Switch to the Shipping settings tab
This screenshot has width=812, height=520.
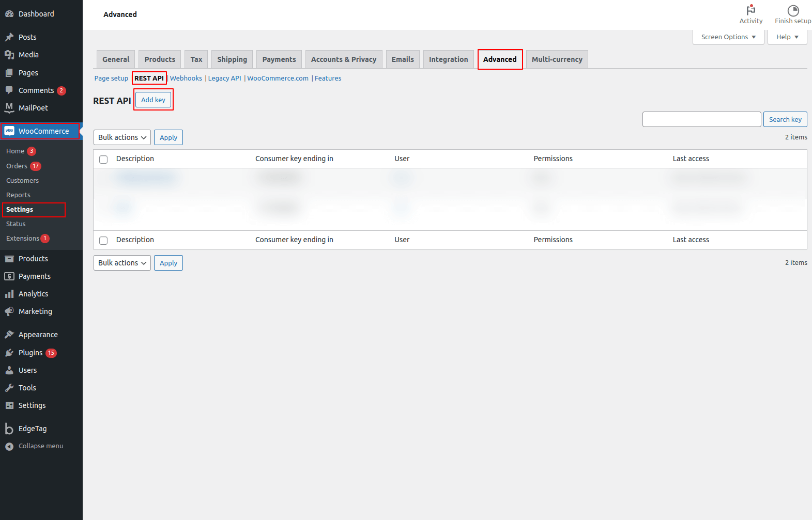point(232,59)
